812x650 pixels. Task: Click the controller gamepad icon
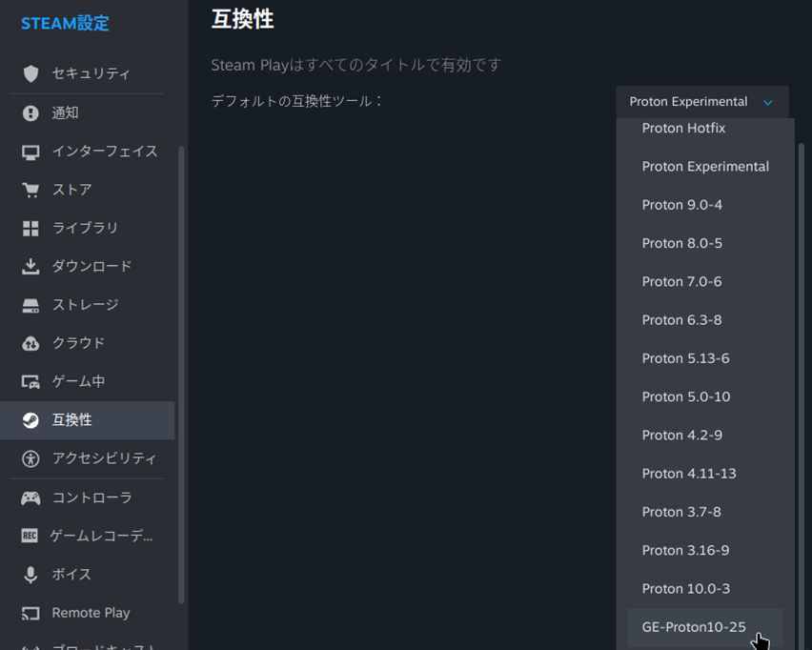pos(30,498)
